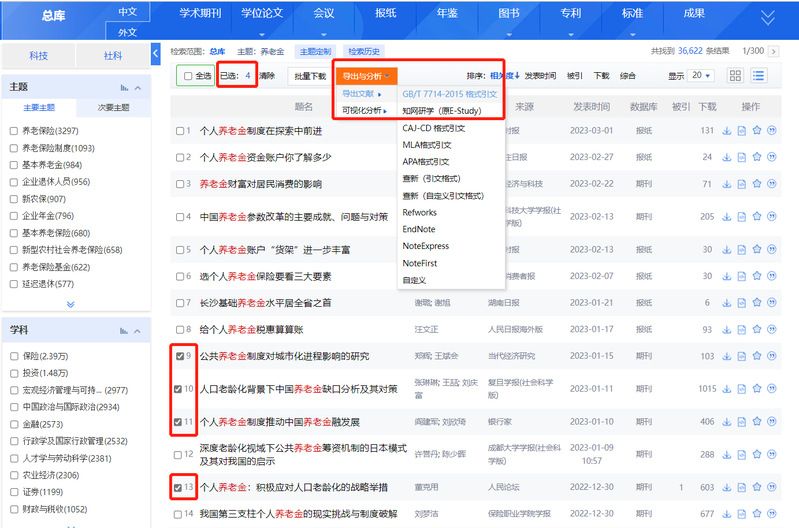Switch to the 次要主题 tab
Image resolution: width=799 pixels, height=528 pixels.
coord(112,108)
